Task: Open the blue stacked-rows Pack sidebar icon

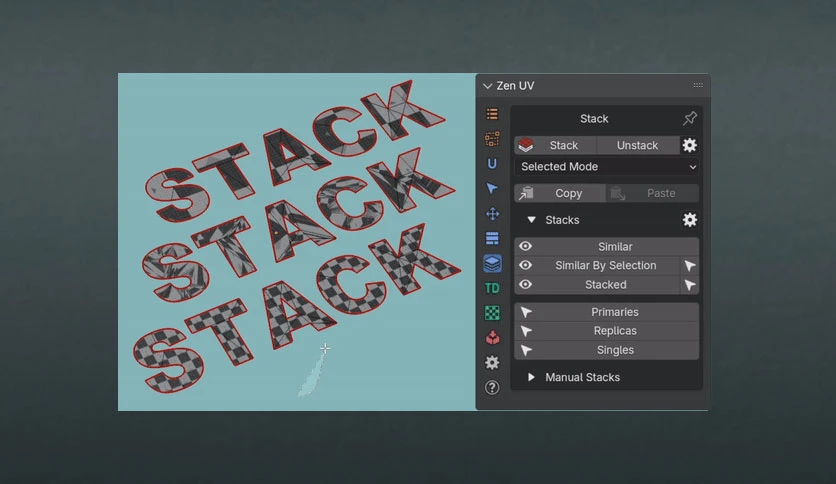Action: pyautogui.click(x=492, y=238)
